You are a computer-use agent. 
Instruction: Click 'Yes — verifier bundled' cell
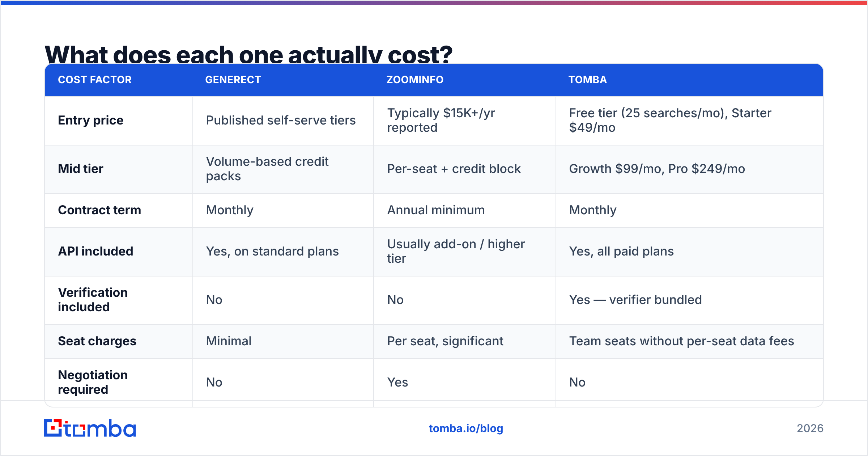(x=635, y=300)
